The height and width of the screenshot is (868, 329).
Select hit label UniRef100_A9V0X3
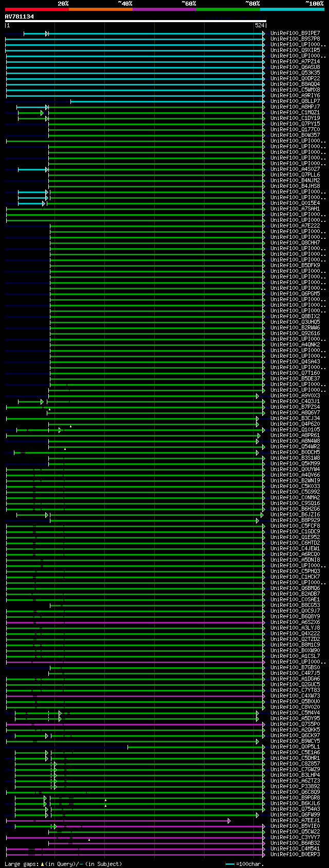[x=295, y=396]
